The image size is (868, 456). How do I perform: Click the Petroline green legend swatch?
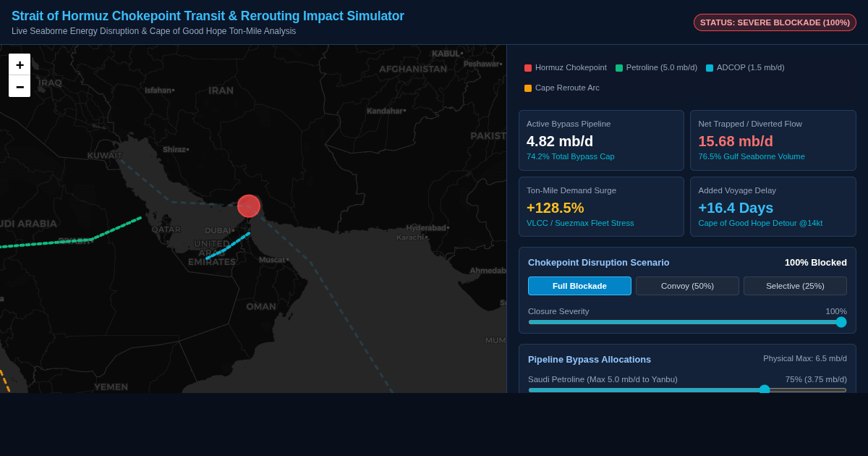[619, 68]
